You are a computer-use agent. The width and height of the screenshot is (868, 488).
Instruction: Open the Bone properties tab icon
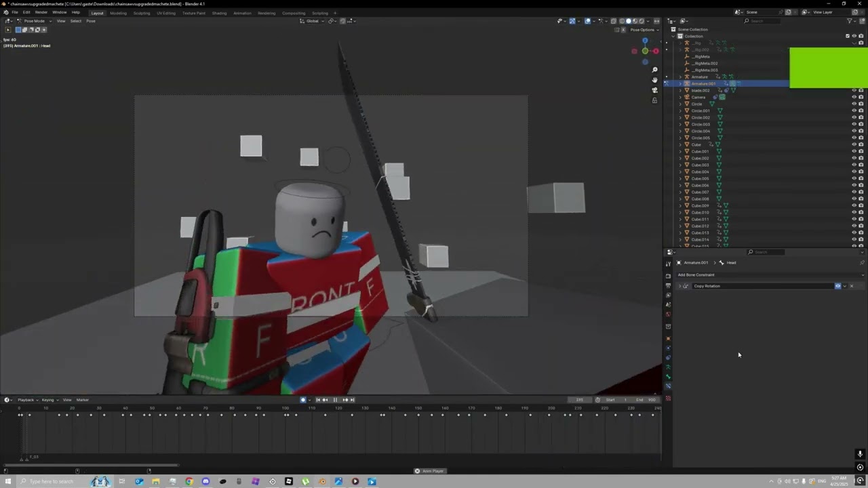click(x=668, y=376)
